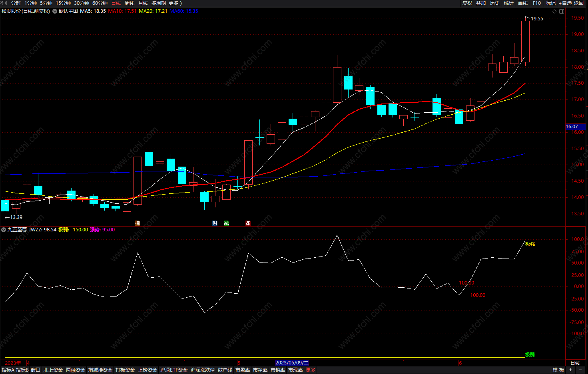
Task: Add stock via +自选 button
Action: click(x=565, y=3)
